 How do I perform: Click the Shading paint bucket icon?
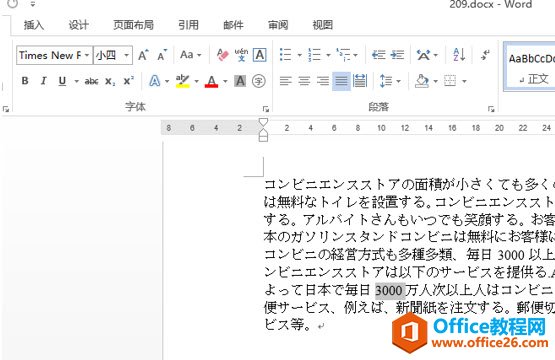422,81
